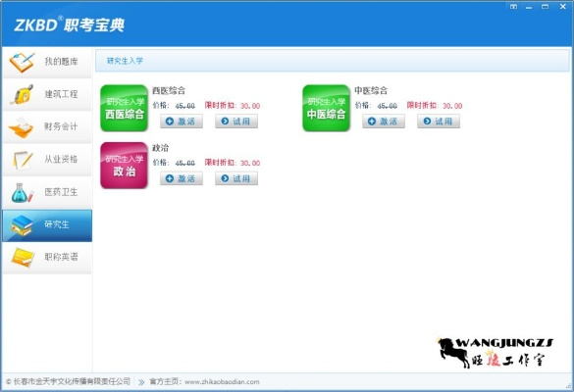This screenshot has width=574, height=392.
Task: Start 试用 trial for 西医综合
Action: (236, 122)
